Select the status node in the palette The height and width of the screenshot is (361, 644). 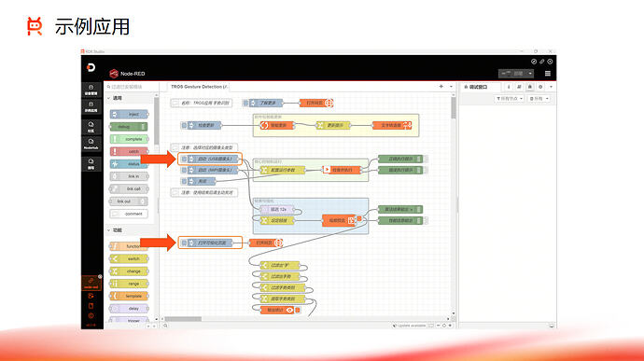point(129,164)
